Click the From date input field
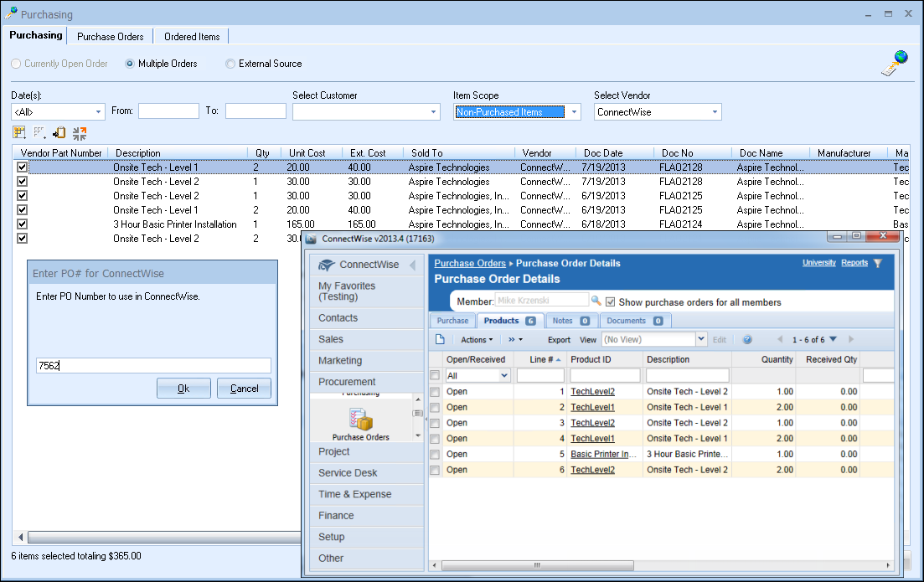The height and width of the screenshot is (582, 924). pyautogui.click(x=168, y=111)
